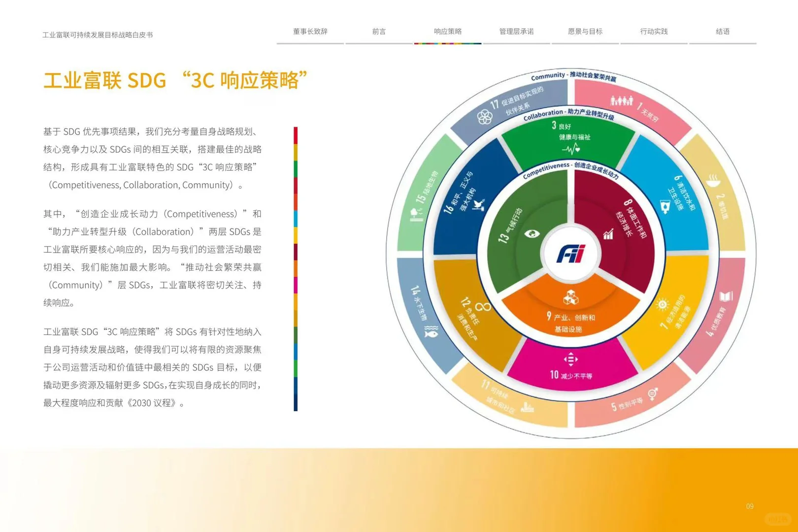Image resolution: width=798 pixels, height=532 pixels.
Task: Select the SDG 5 gender equality icon
Action: pos(653,393)
